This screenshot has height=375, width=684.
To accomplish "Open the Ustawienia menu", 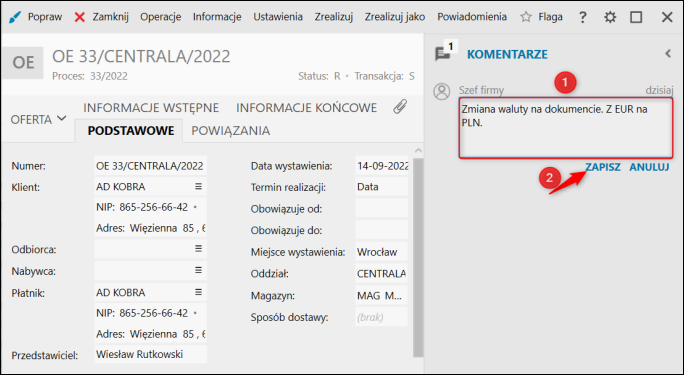I will point(278,17).
